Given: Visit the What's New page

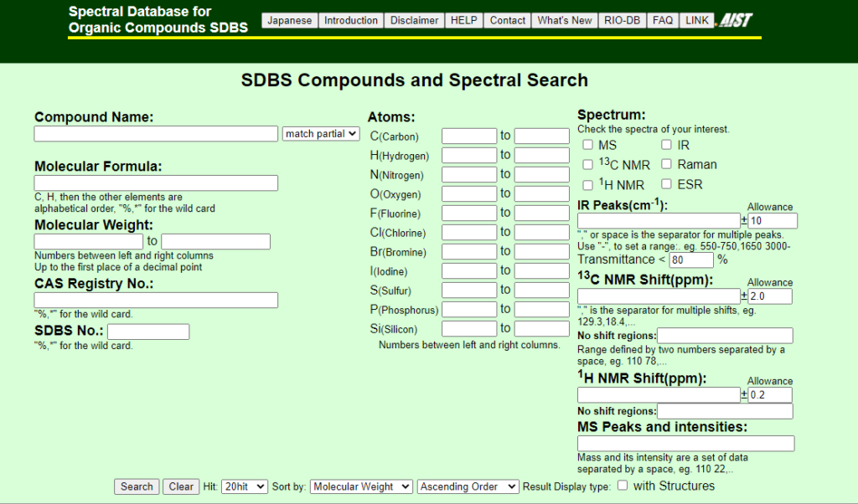Looking at the screenshot, I should [564, 20].
